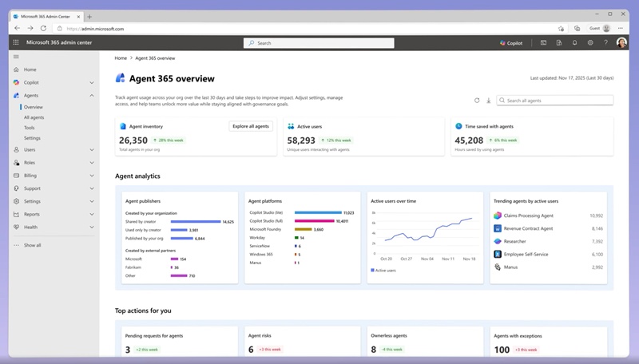Click the Home breadcrumb link
Viewport: 639px width, 364px height.
tap(121, 58)
